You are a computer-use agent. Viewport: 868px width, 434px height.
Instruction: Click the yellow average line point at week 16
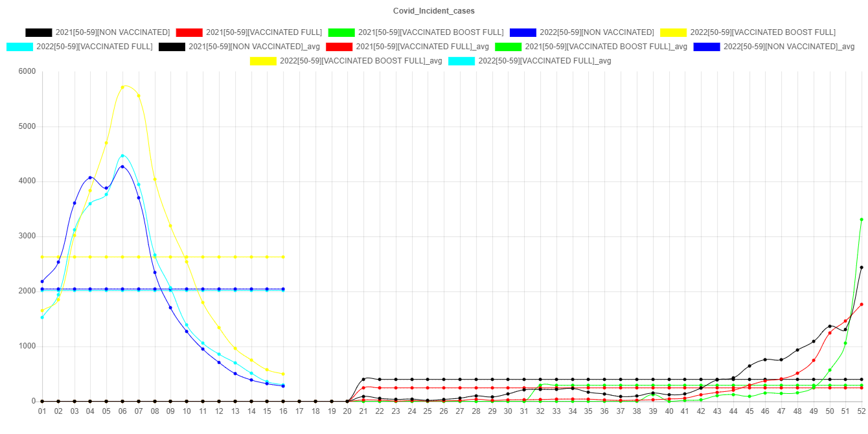[283, 257]
